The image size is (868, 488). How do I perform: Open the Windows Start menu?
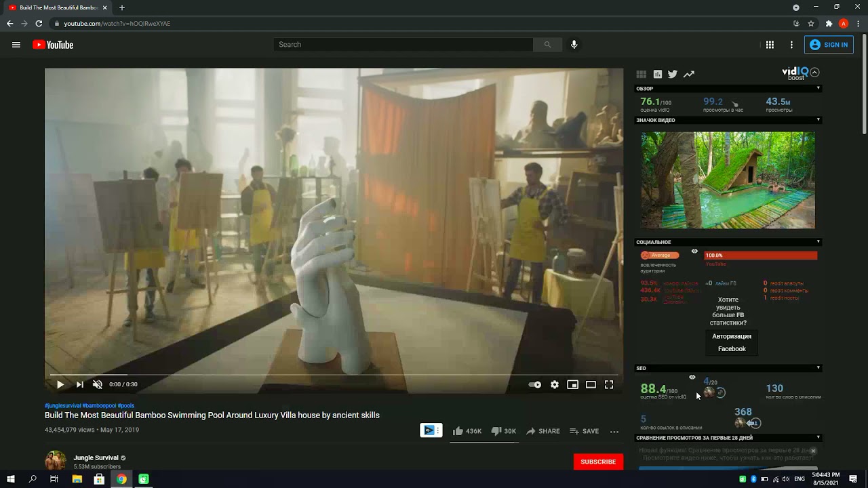point(11,479)
